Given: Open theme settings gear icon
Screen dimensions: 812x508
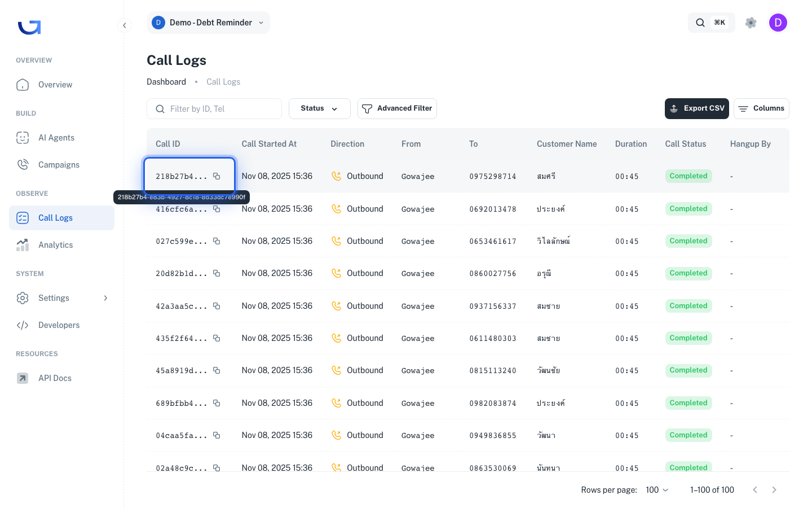Looking at the screenshot, I should (x=751, y=23).
